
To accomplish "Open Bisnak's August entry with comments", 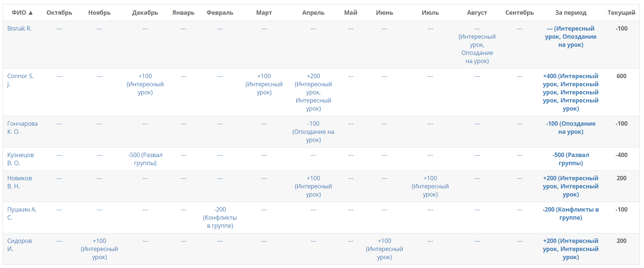I will pos(477,45).
